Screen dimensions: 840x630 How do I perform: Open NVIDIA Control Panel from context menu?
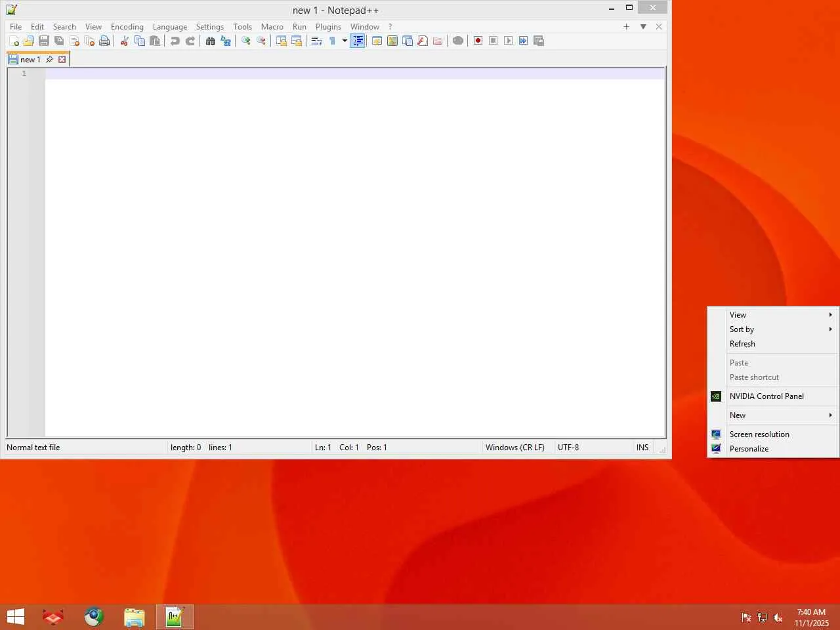(773, 396)
